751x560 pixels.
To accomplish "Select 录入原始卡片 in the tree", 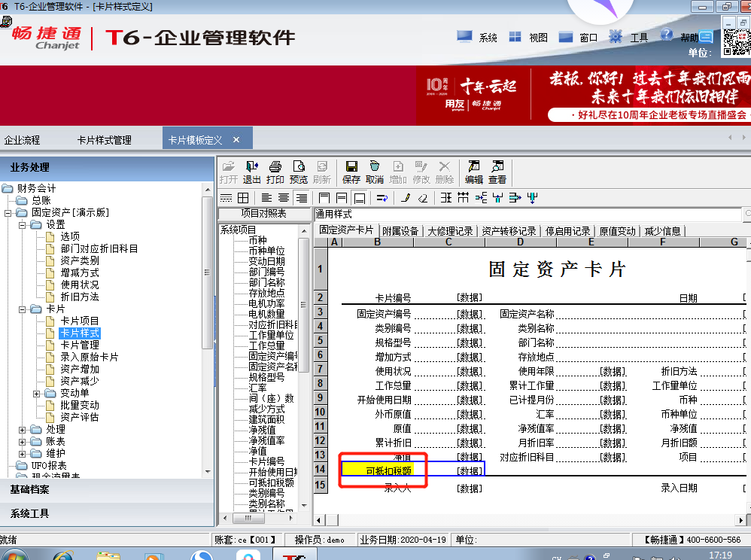I will (x=89, y=357).
